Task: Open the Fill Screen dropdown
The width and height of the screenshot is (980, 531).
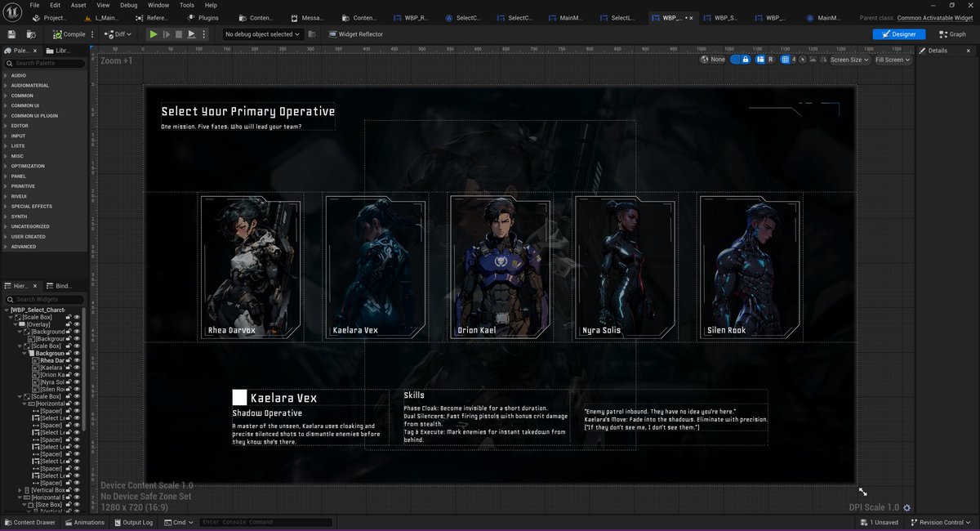Action: point(892,60)
